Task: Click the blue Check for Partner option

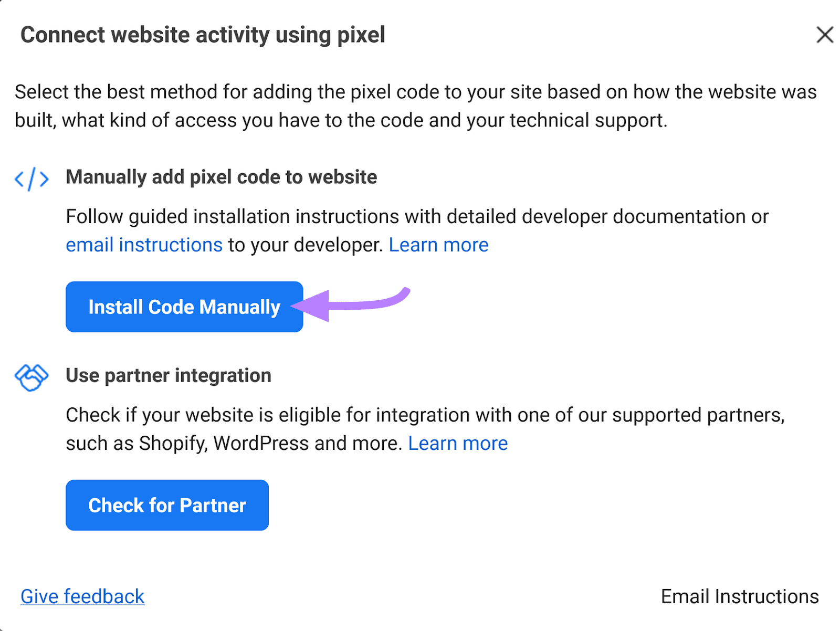Action: pos(167,505)
